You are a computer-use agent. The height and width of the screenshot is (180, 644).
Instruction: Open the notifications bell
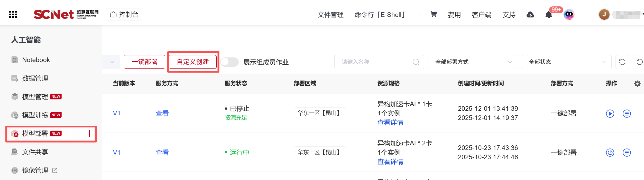549,15
